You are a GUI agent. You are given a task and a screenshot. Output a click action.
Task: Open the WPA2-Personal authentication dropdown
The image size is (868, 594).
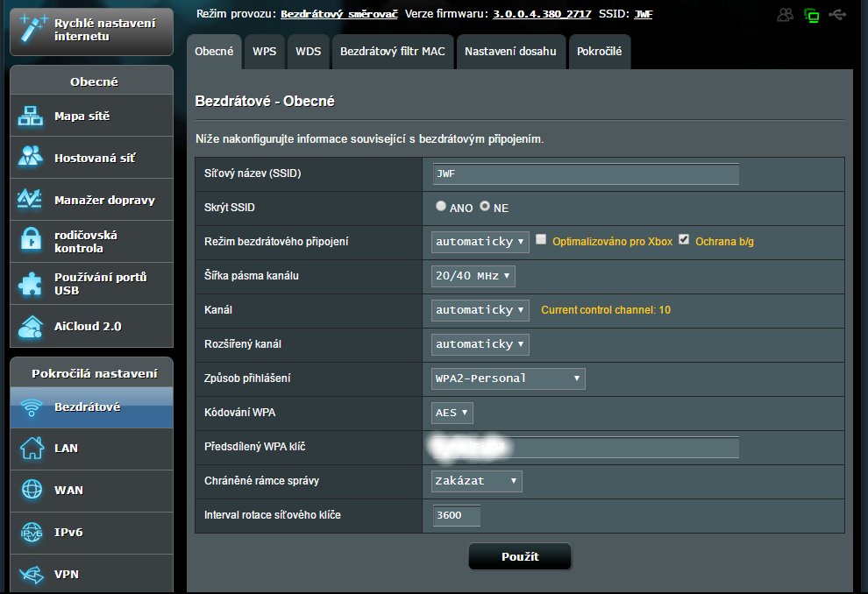(x=509, y=378)
